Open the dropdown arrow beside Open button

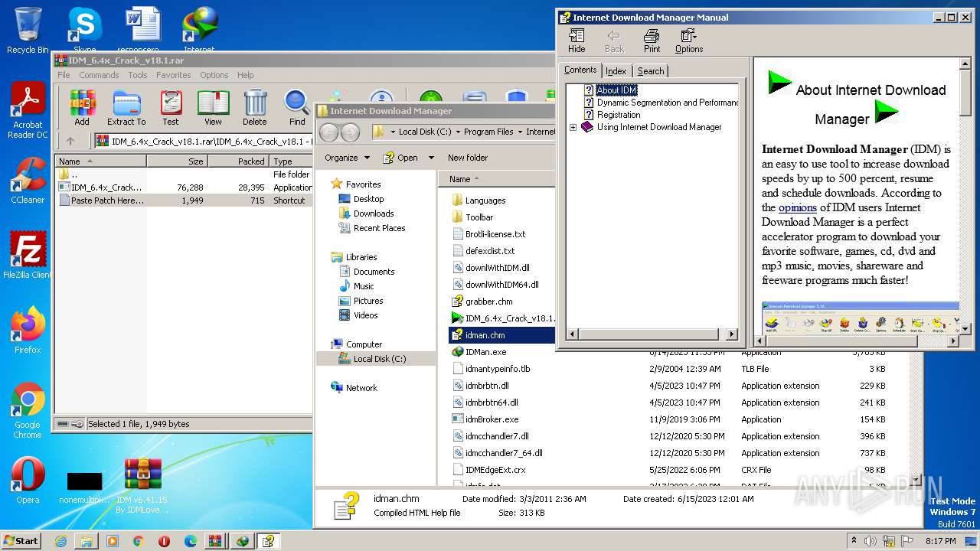pyautogui.click(x=431, y=158)
